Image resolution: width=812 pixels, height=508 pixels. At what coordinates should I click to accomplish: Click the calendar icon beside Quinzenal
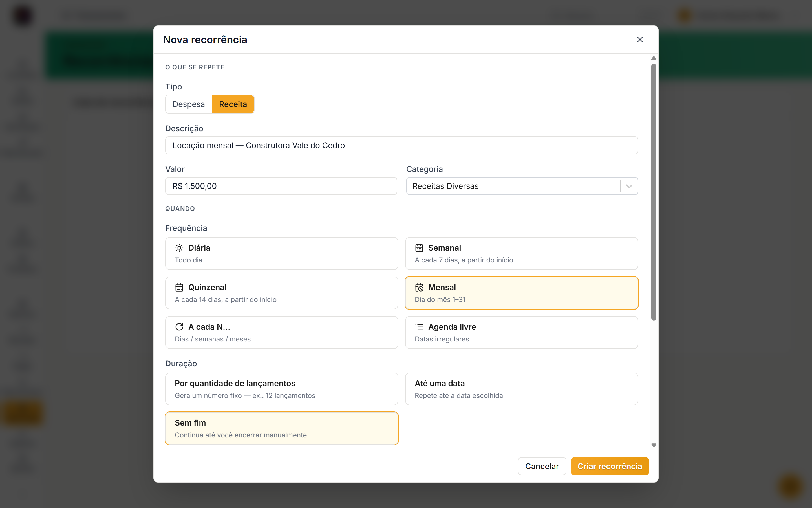[x=179, y=288]
